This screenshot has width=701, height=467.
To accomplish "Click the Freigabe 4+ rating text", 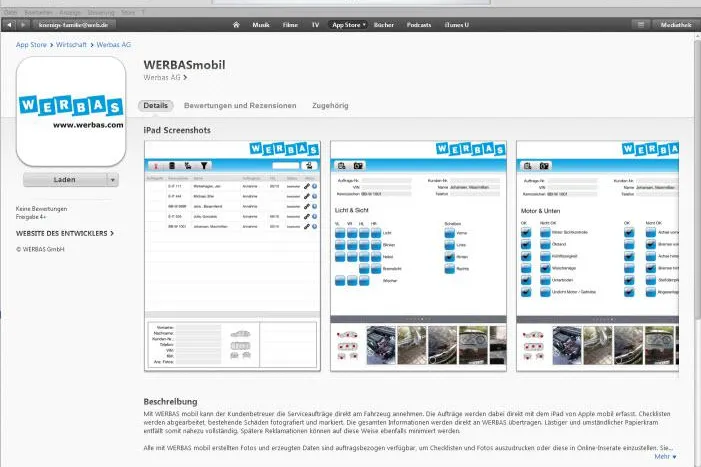I will pyautogui.click(x=31, y=217).
